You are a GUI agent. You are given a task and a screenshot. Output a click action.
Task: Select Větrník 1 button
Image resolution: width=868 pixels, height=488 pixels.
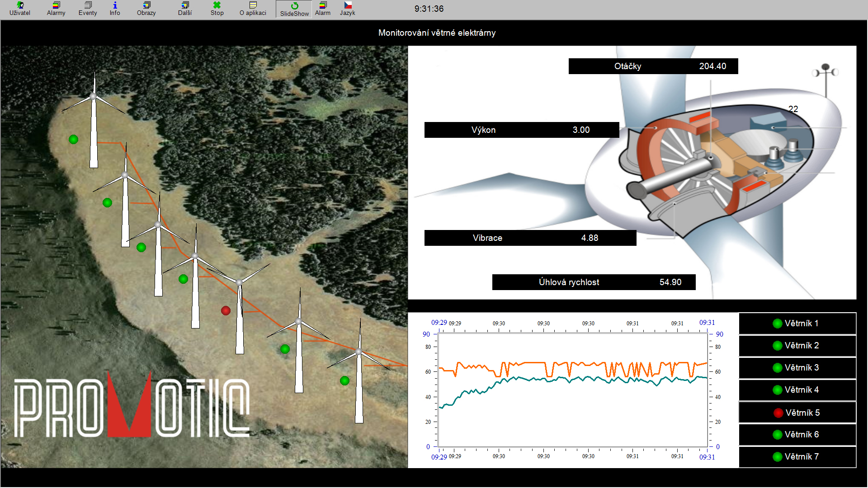[x=797, y=324]
